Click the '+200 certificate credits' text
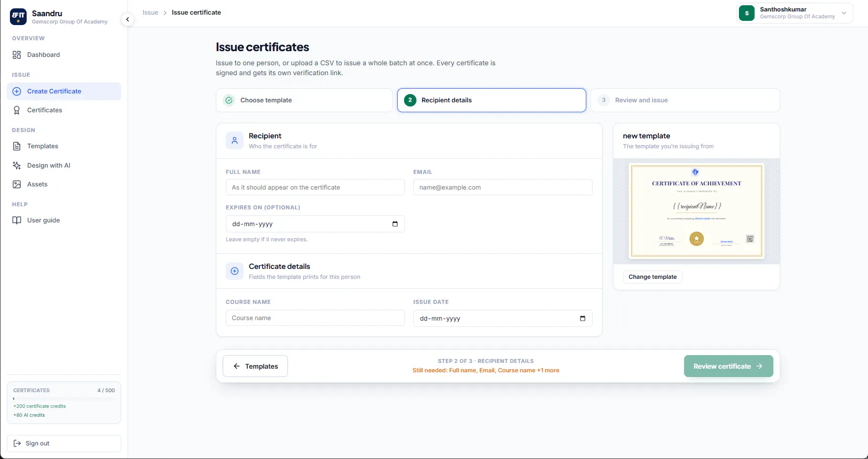This screenshot has height=459, width=868. [40, 406]
